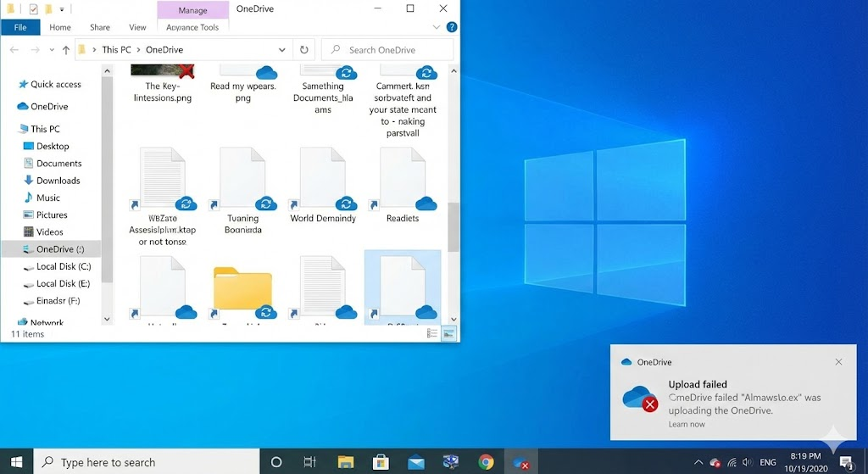Click sync status icon on World Demaindy
This screenshot has width=868, height=474.
346,204
